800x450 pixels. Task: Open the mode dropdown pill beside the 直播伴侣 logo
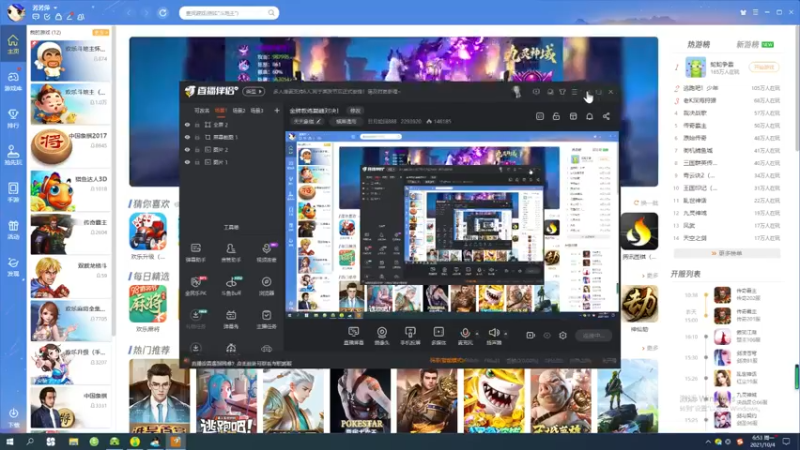[x=254, y=92]
